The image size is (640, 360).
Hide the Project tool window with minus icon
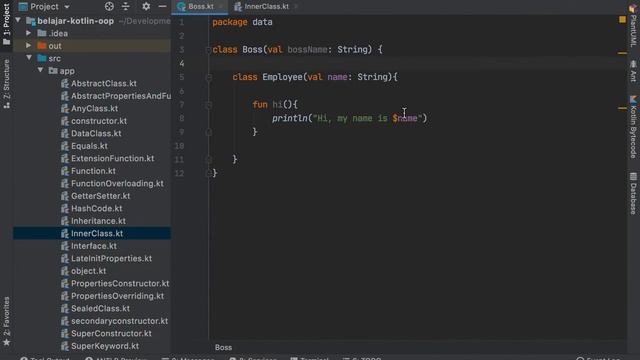(162, 7)
